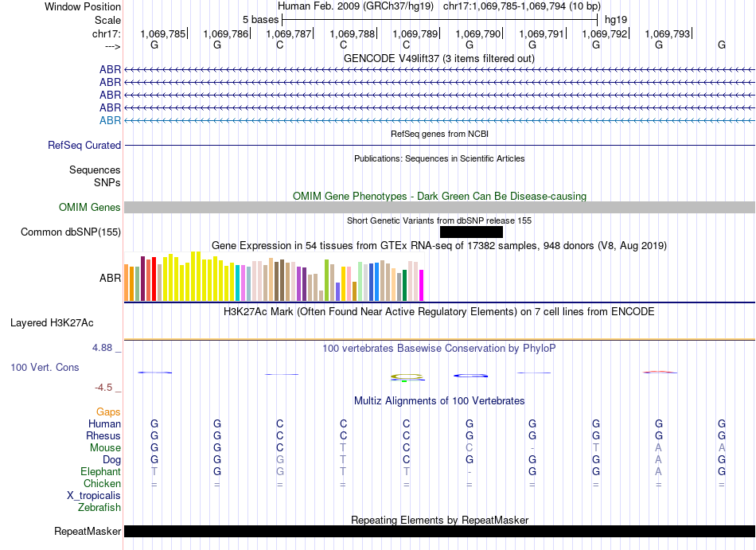This screenshot has height=550, width=756.
Task: Click the 4.88 PhyloP upper limit value
Action: (102, 348)
